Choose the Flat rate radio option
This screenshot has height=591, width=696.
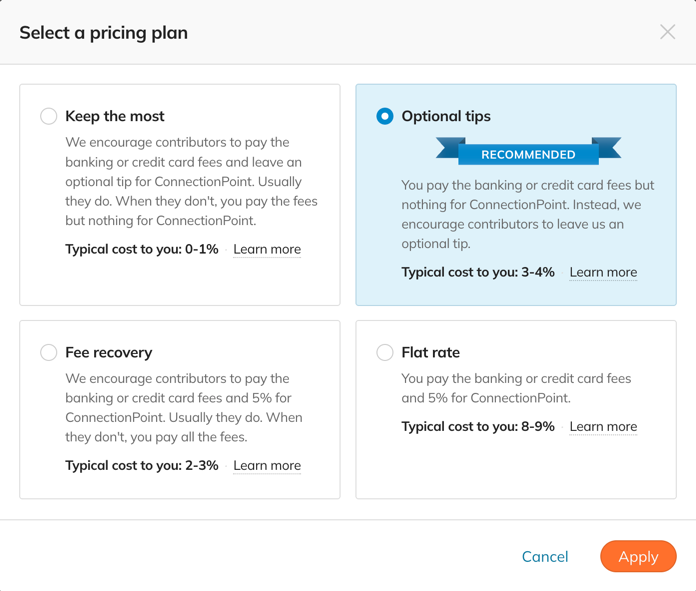(x=385, y=353)
